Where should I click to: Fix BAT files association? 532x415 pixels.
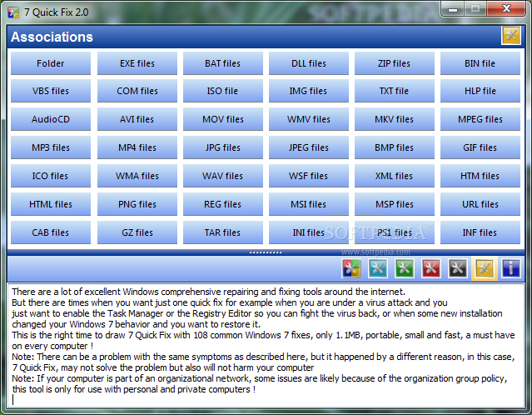tap(223, 63)
